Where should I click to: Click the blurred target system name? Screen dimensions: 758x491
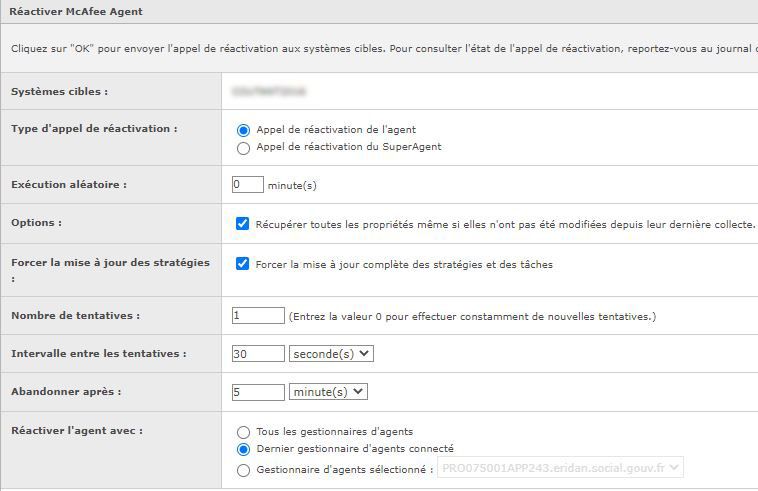[268, 91]
